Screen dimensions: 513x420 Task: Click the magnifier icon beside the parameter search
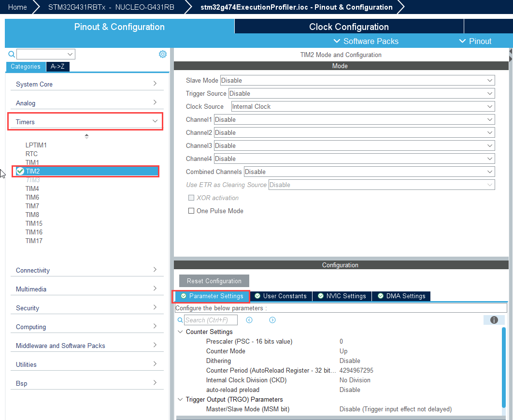point(180,320)
